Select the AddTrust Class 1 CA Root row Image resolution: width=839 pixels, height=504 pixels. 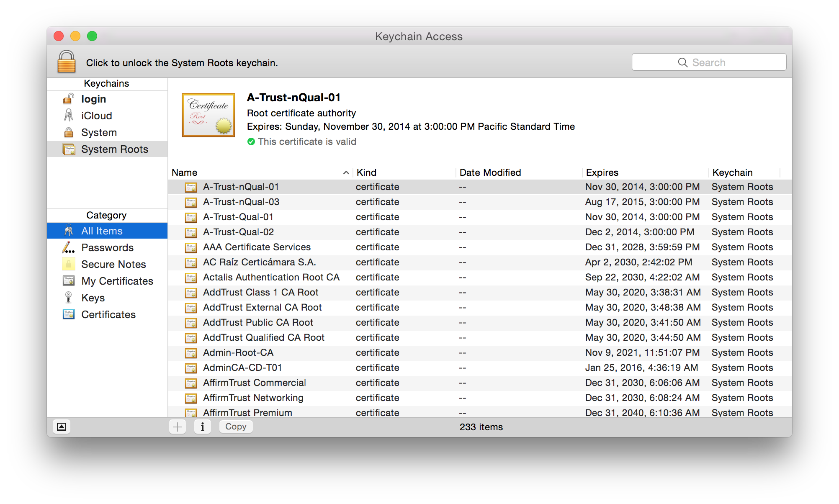click(480, 292)
